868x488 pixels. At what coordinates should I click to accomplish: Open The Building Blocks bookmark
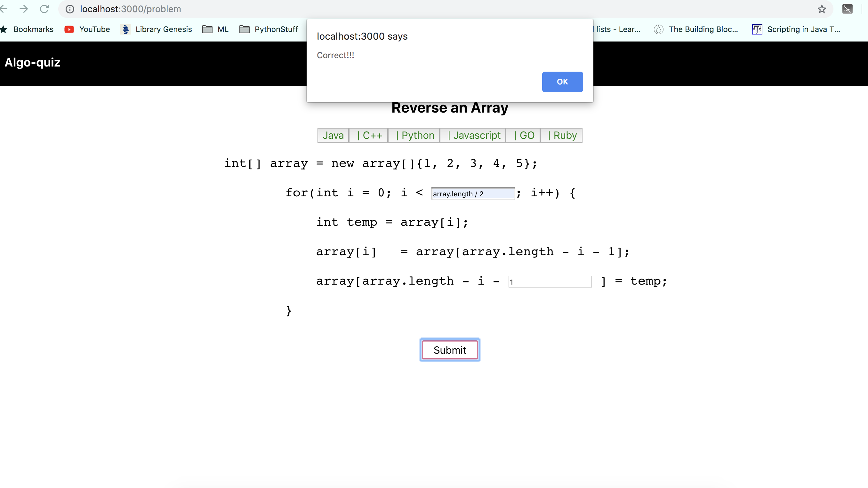pyautogui.click(x=696, y=29)
